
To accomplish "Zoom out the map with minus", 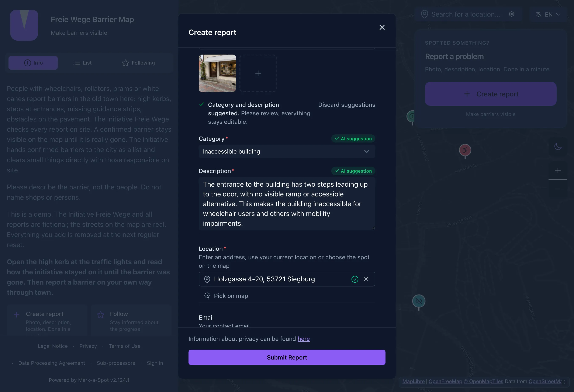I will click(x=558, y=189).
